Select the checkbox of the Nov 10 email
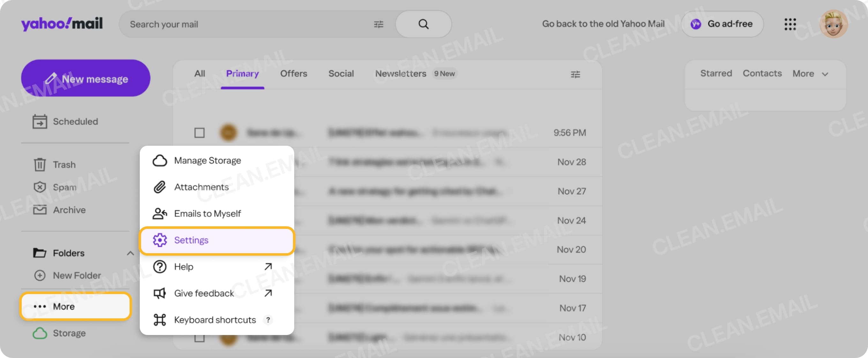Viewport: 868px width, 358px height. 200,338
